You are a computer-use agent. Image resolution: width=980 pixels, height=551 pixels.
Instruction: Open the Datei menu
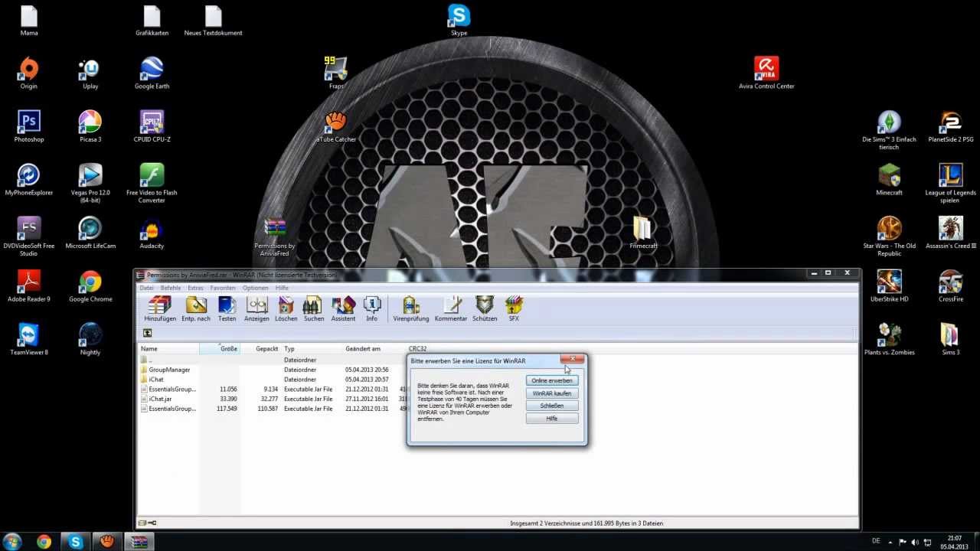click(146, 288)
